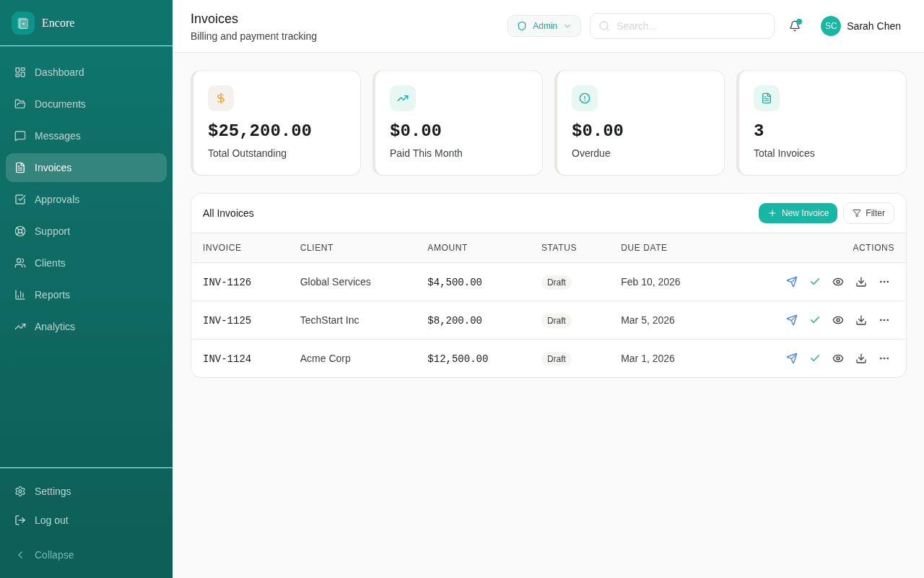Click the checkmark approve icon on INV-1125

[815, 320]
